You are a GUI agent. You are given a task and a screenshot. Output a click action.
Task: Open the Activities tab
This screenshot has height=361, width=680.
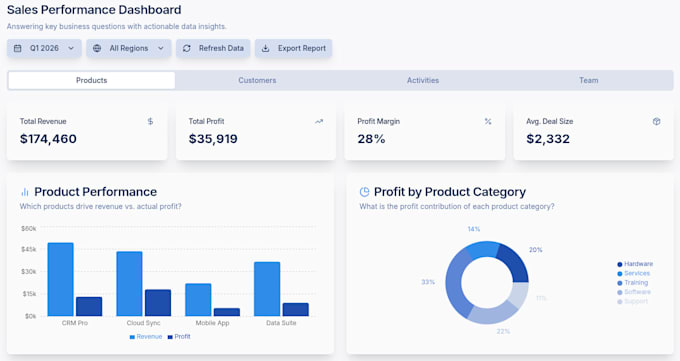point(423,80)
